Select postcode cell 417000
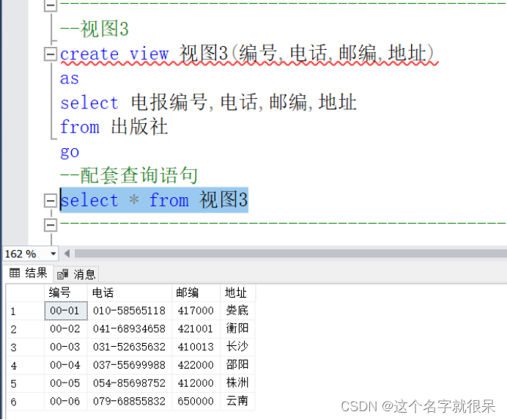Viewport: 507px width, 420px height. [x=196, y=311]
